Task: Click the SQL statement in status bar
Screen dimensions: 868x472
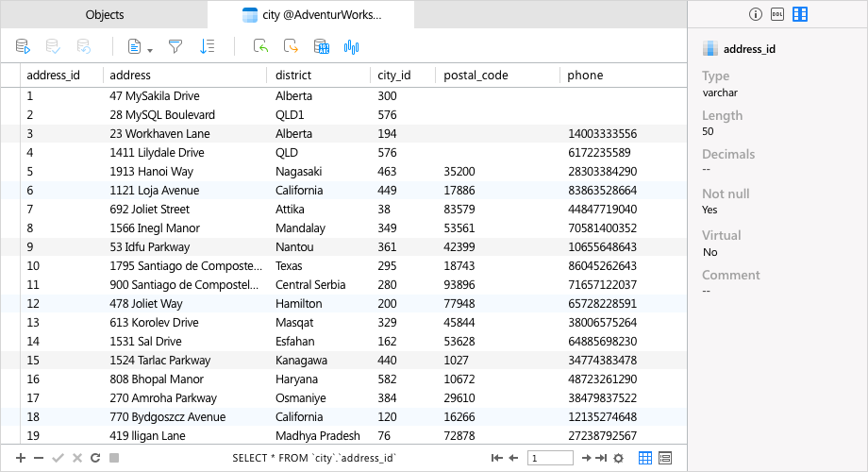Action: click(314, 458)
